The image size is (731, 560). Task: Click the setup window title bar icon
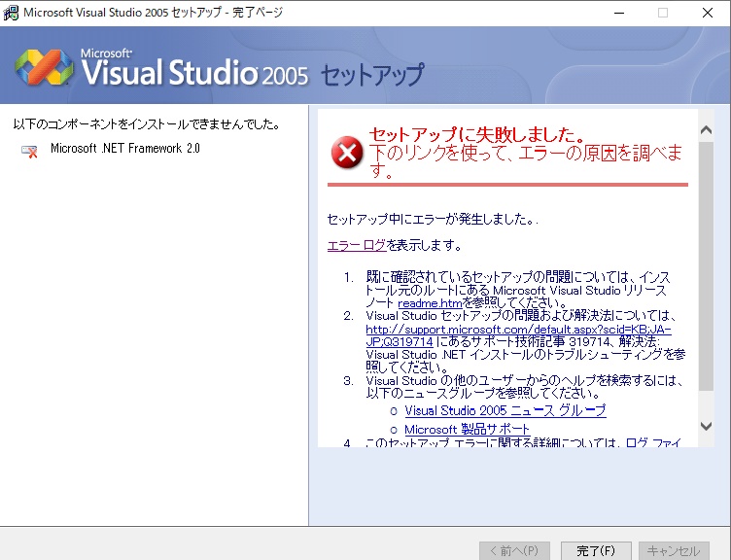tap(11, 13)
